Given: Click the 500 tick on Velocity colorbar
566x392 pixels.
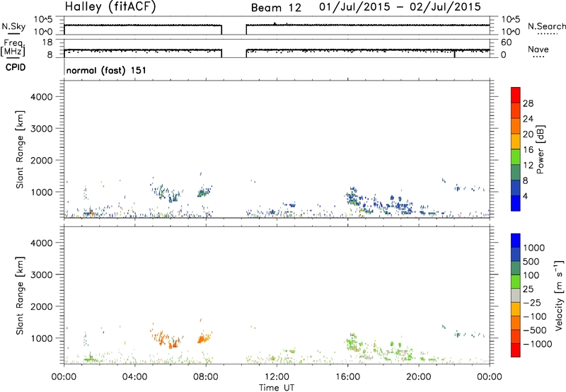Looking at the screenshot, I should click(x=531, y=262).
